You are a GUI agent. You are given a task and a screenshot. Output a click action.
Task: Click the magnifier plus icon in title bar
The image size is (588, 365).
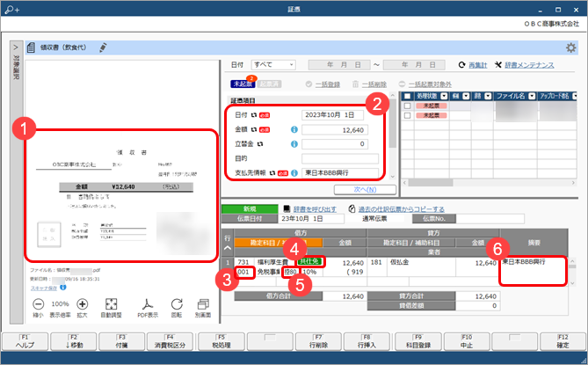tap(11, 10)
